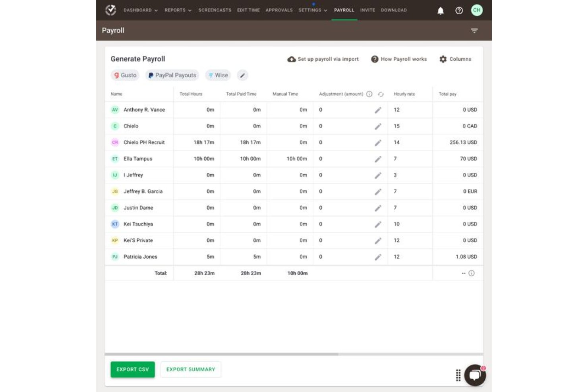Open the Download page
The height and width of the screenshot is (392, 588).
click(394, 10)
